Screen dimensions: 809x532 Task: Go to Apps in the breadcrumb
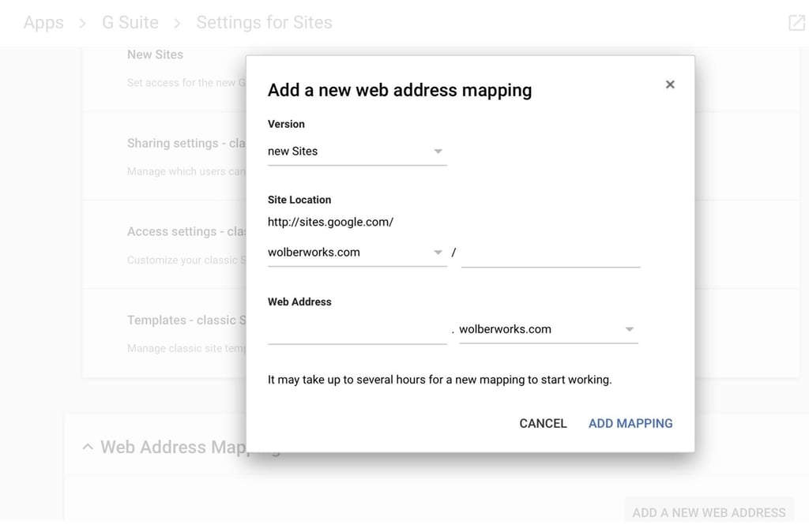pos(44,23)
